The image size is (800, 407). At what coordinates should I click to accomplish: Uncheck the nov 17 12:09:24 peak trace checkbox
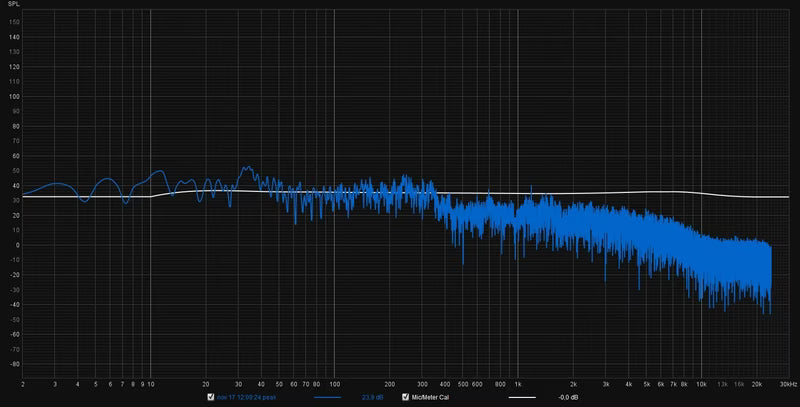(210, 397)
